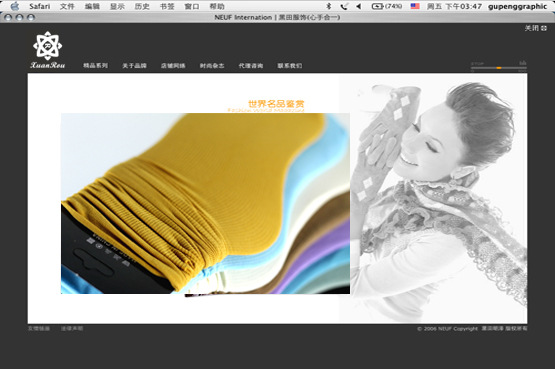Click the XuanRou flower logo
The image size is (555, 369).
point(47,46)
